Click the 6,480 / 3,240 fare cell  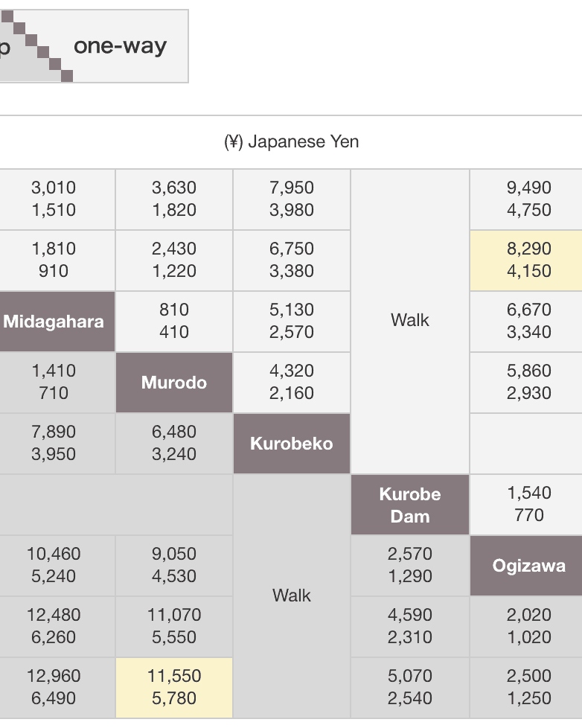click(x=174, y=443)
